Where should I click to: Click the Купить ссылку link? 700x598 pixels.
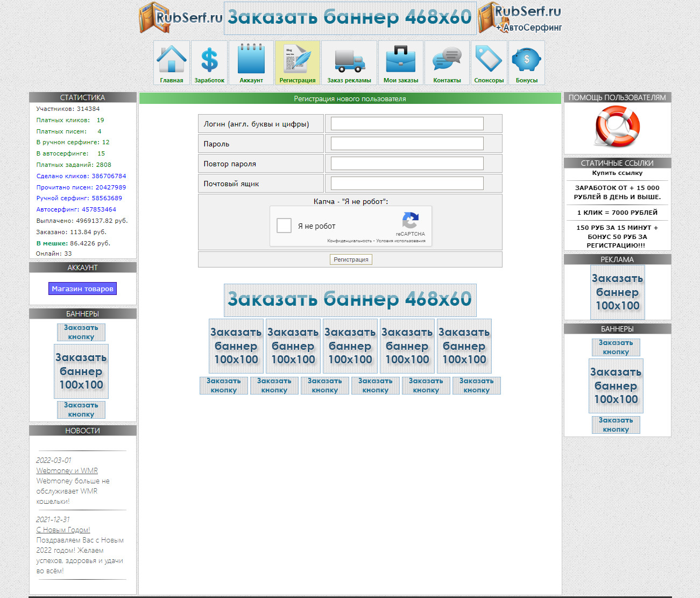[x=617, y=173]
